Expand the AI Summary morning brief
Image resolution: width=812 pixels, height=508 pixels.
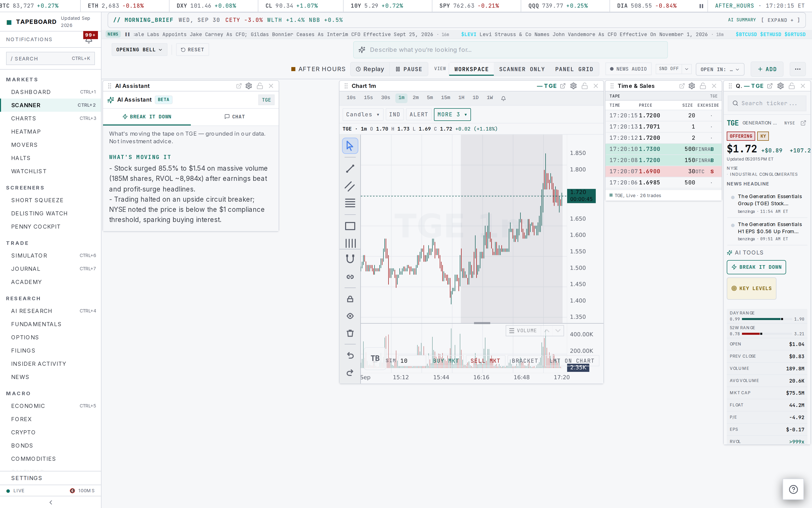[x=781, y=20]
